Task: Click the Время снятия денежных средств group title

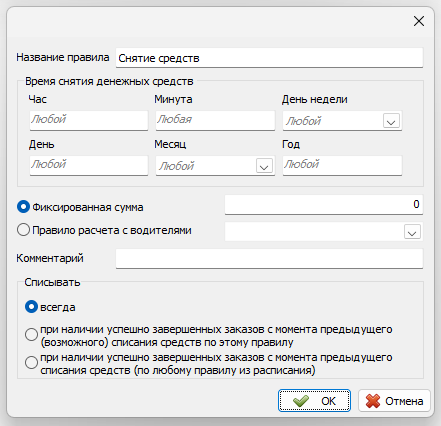Action: (109, 81)
